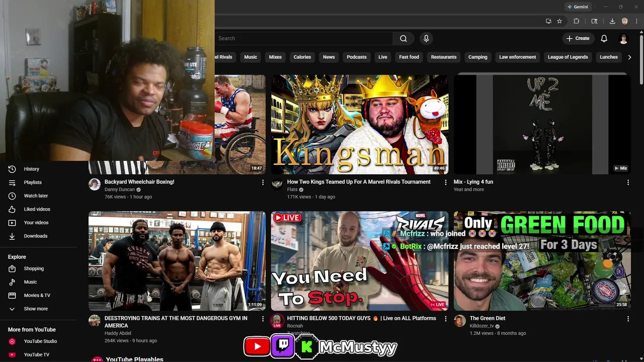Show more chips with next arrow
Viewport: 644px width, 362px height.
[629, 57]
